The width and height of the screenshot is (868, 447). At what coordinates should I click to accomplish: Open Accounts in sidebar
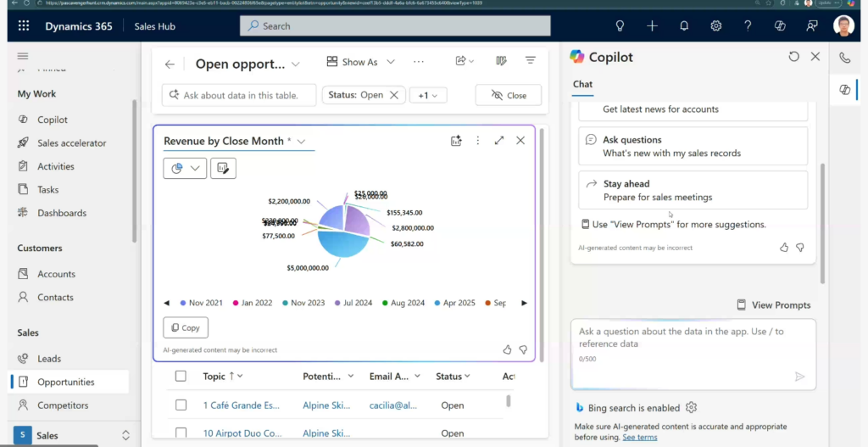57,274
